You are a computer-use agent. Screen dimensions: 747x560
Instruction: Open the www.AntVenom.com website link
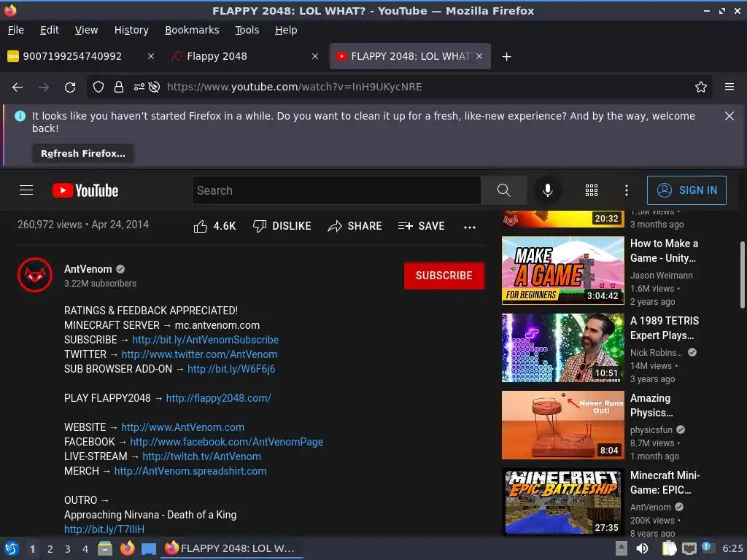click(x=182, y=427)
